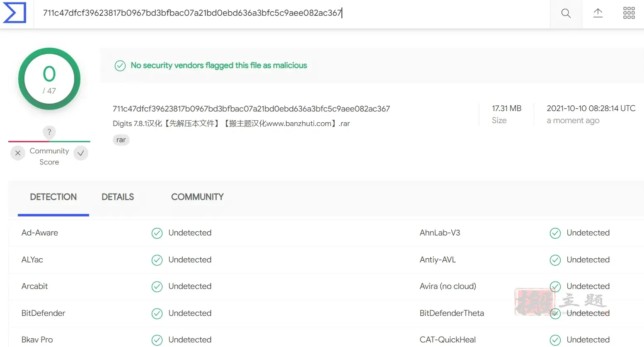Click the Bkav Pro vendor name
Viewport: 644px width, 347px height.
[37, 340]
